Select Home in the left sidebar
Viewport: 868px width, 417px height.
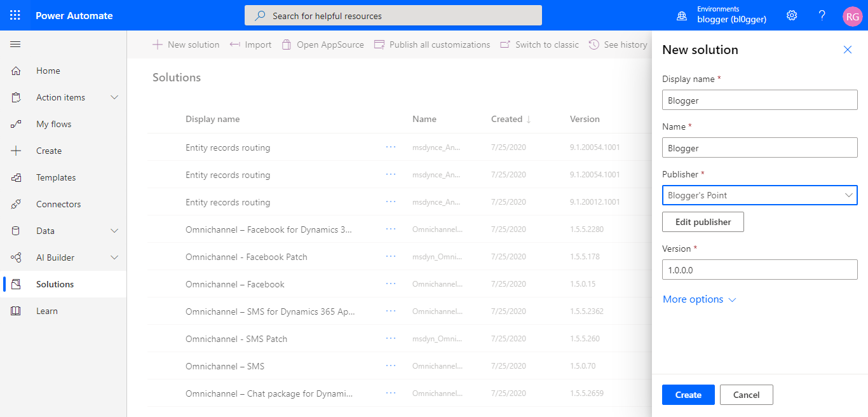47,70
